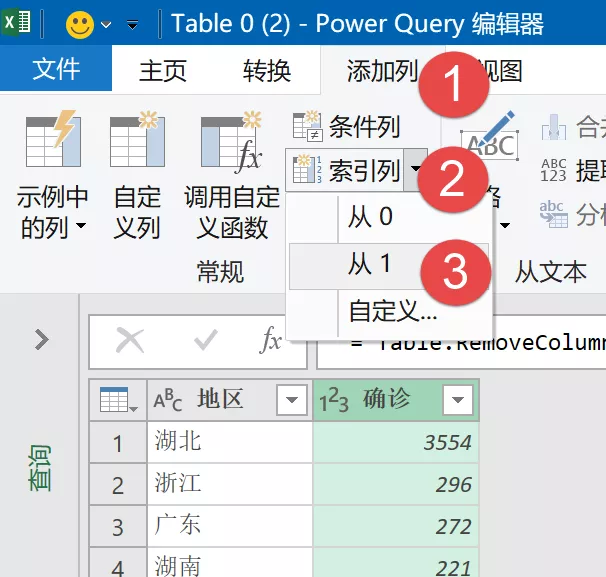Select the cell 湖南
606x577 pixels.
click(x=230, y=563)
